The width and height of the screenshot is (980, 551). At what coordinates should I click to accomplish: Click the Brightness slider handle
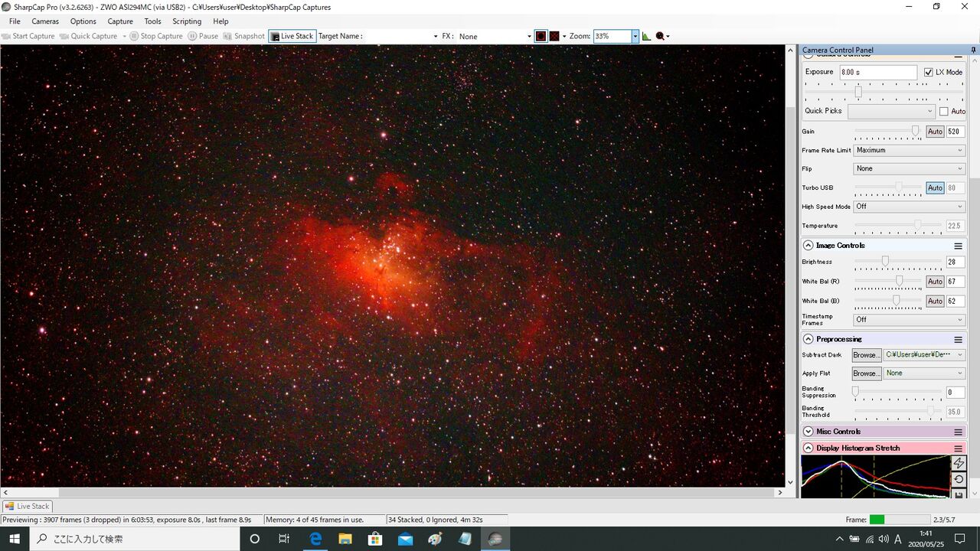(885, 262)
